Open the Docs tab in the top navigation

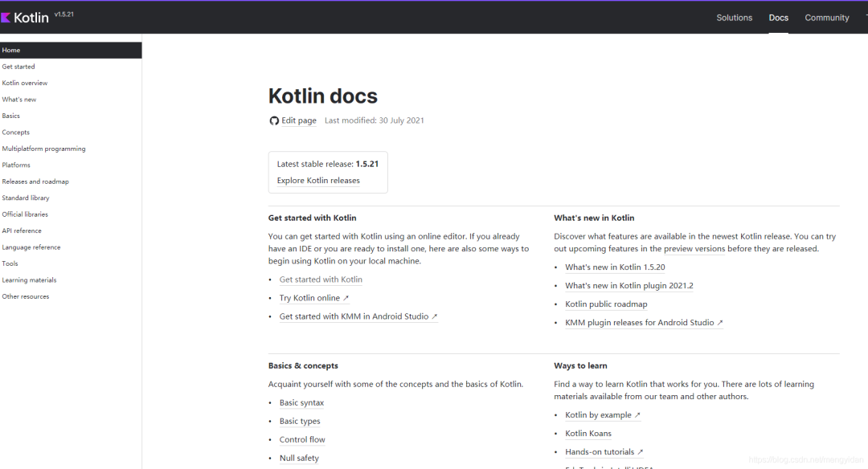pos(778,17)
